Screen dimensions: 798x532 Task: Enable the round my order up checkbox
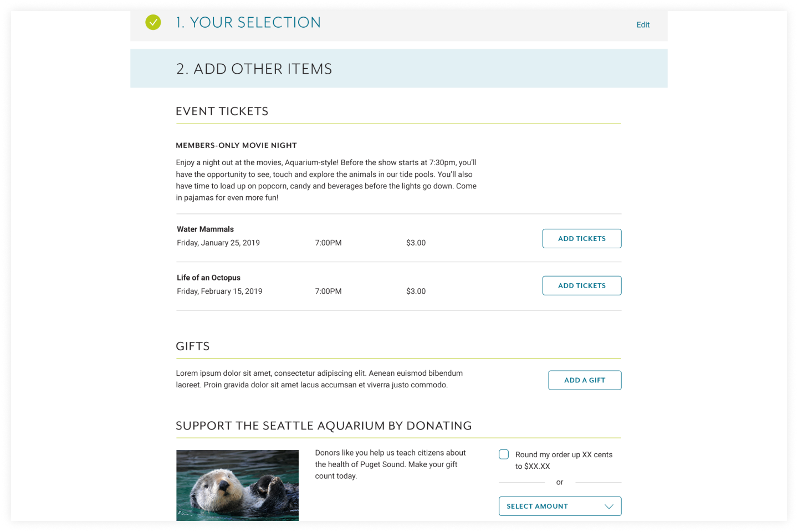pos(504,454)
